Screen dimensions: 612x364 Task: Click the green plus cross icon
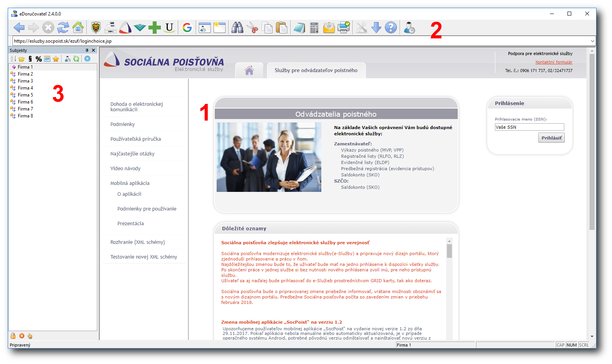[155, 28]
